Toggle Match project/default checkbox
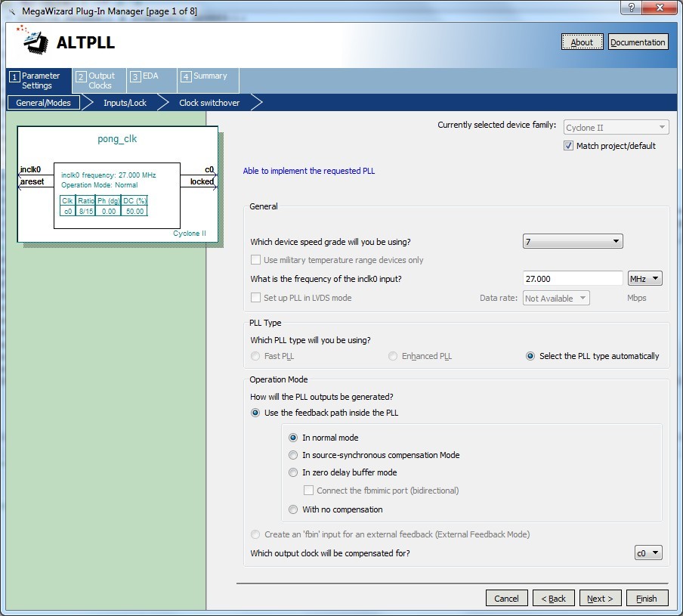 [568, 146]
